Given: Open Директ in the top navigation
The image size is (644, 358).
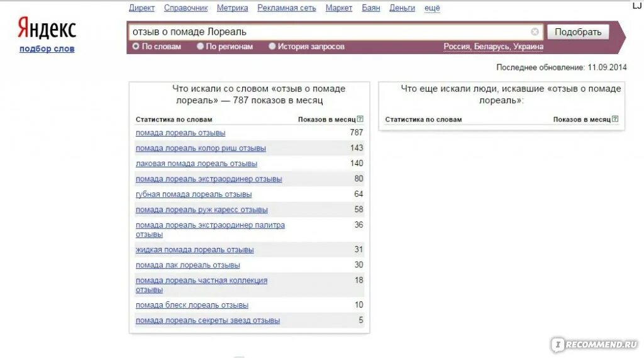Looking at the screenshot, I should click(x=142, y=8).
